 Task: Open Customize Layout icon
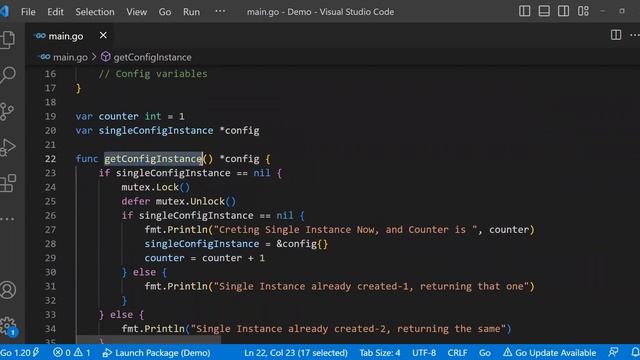(x=583, y=11)
